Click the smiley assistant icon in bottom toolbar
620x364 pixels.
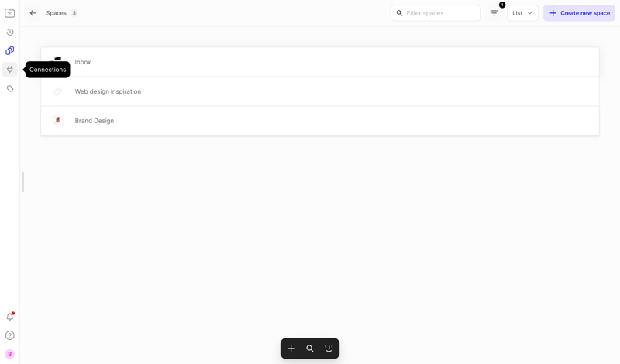click(329, 349)
